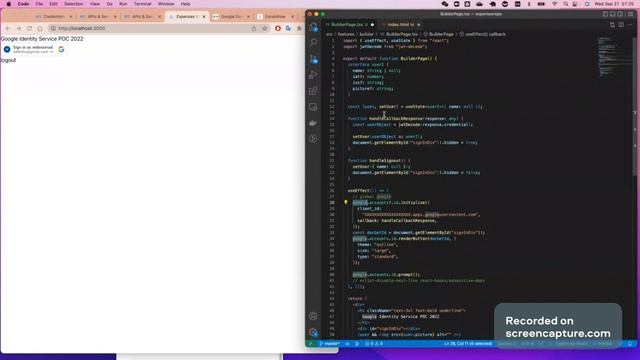This screenshot has width=640, height=360.
Task: Bookmark the page with the star icon
Action: click(x=265, y=28)
